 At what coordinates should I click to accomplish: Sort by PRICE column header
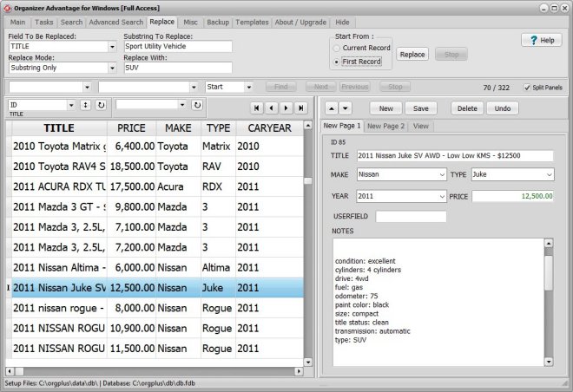pos(131,128)
